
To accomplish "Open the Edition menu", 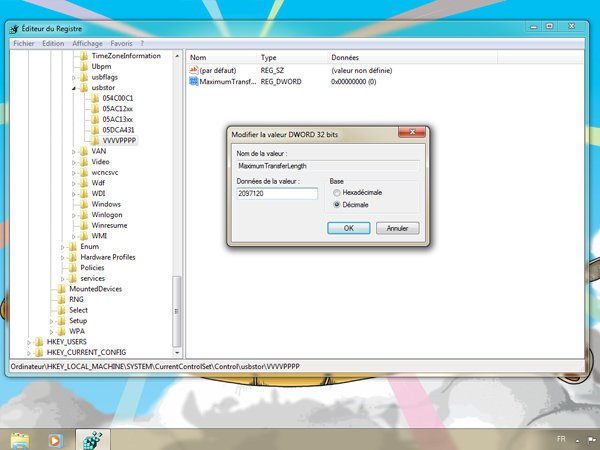I will pyautogui.click(x=53, y=44).
